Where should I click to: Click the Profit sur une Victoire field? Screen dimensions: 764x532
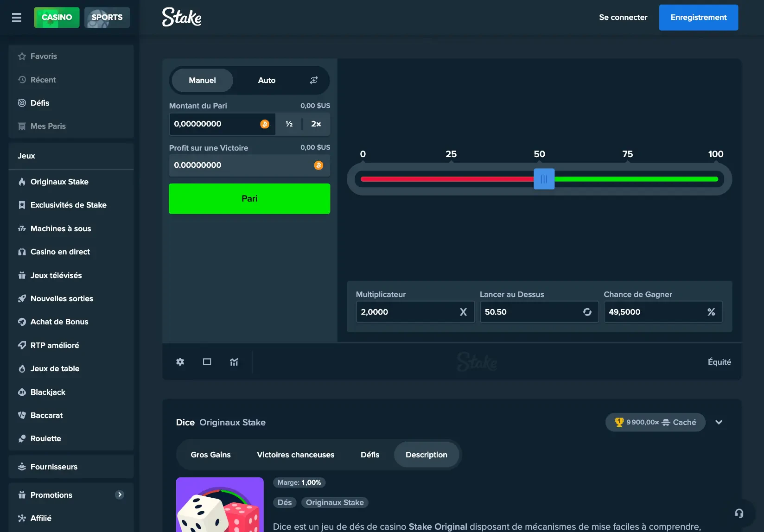(x=249, y=165)
